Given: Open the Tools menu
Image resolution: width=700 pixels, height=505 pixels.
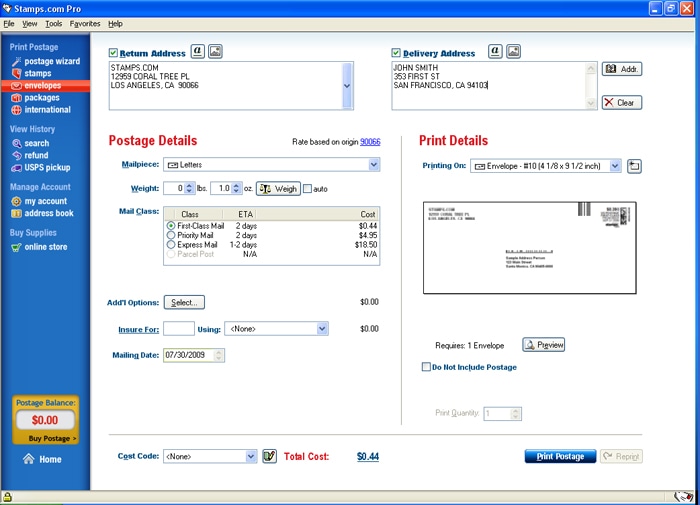Looking at the screenshot, I should click(x=54, y=24).
